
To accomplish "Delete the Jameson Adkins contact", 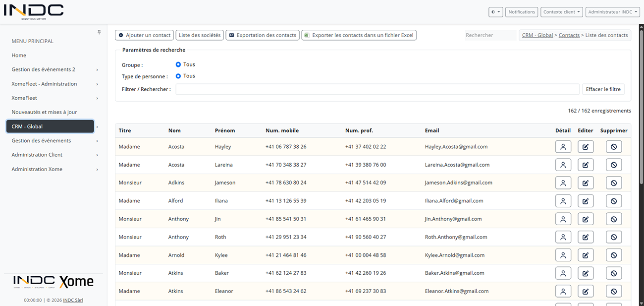I will pyautogui.click(x=614, y=183).
